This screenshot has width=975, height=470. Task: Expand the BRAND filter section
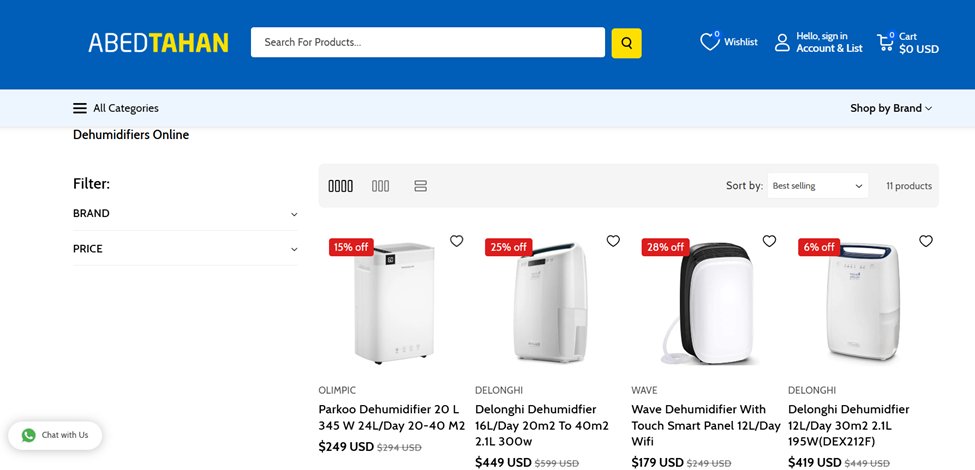tap(185, 213)
